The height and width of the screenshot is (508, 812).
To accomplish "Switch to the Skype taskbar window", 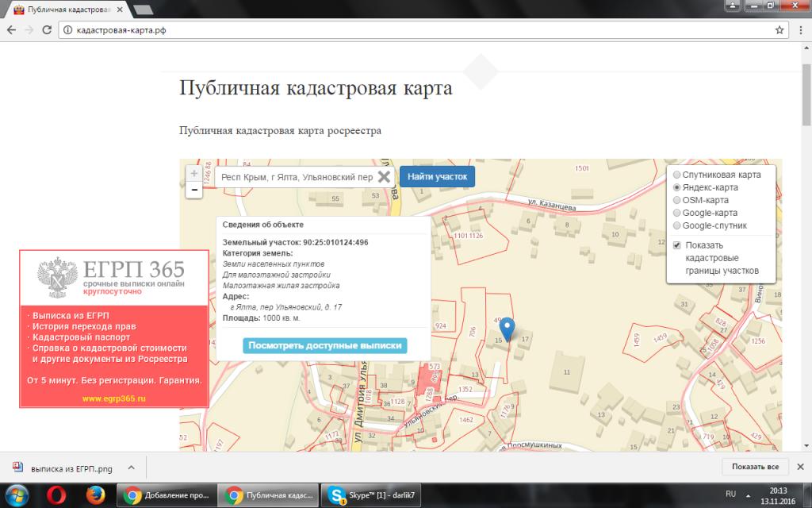I will point(371,495).
